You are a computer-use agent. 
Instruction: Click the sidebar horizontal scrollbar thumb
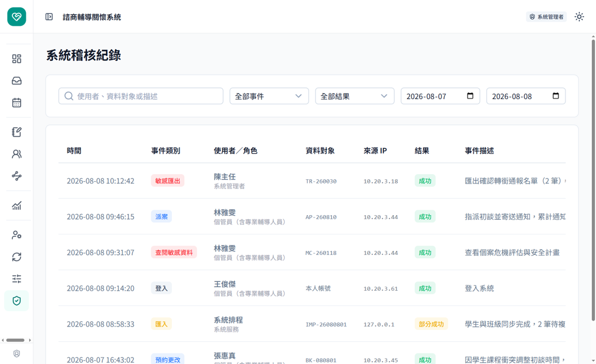pos(16,340)
